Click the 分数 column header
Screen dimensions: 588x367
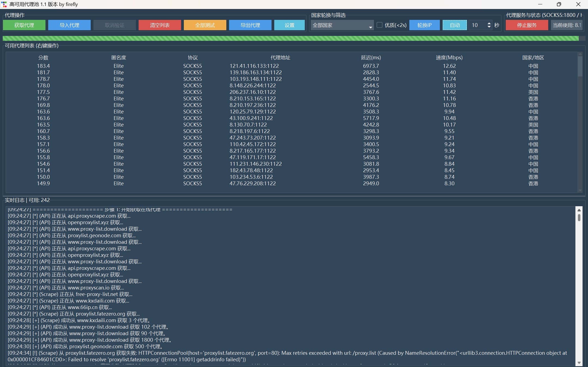point(43,58)
